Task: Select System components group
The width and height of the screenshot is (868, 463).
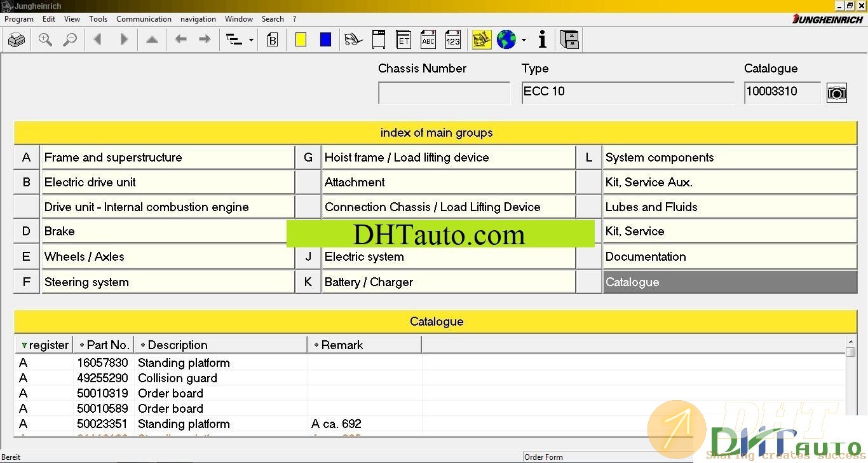Action: click(x=730, y=158)
